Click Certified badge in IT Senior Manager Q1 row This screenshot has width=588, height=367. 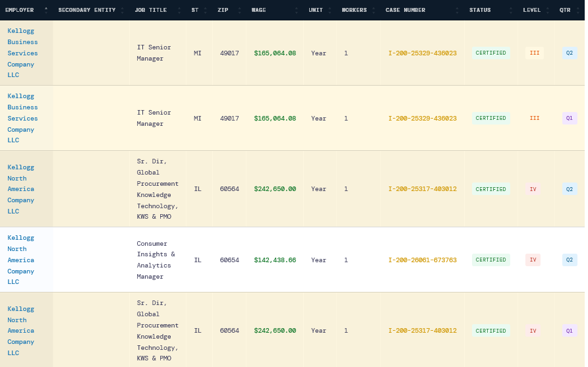tap(491, 118)
